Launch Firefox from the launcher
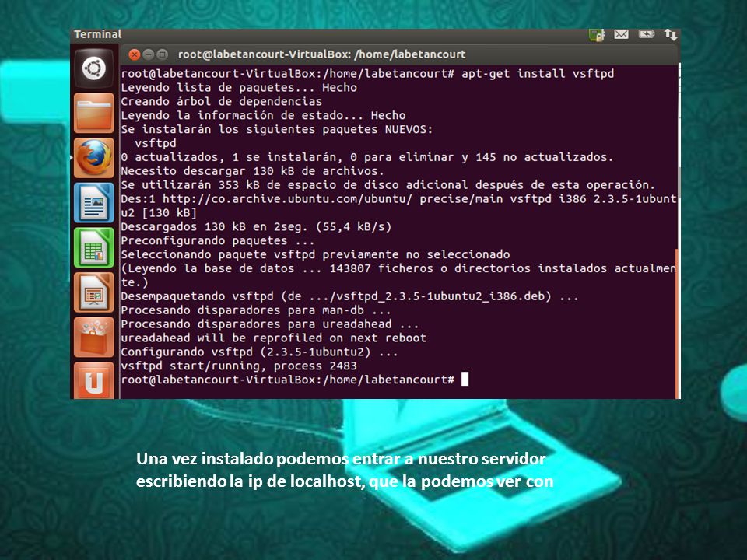The height and width of the screenshot is (560, 747). (x=94, y=158)
